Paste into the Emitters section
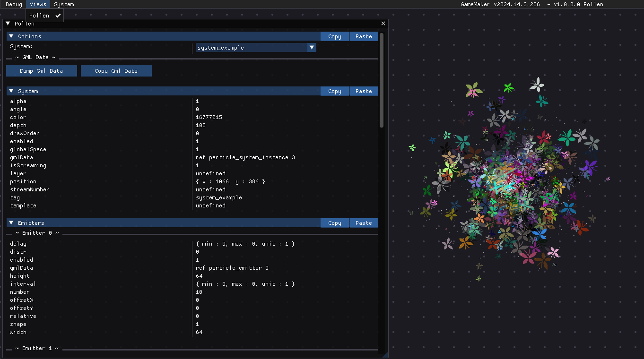644x359 pixels. pyautogui.click(x=364, y=223)
